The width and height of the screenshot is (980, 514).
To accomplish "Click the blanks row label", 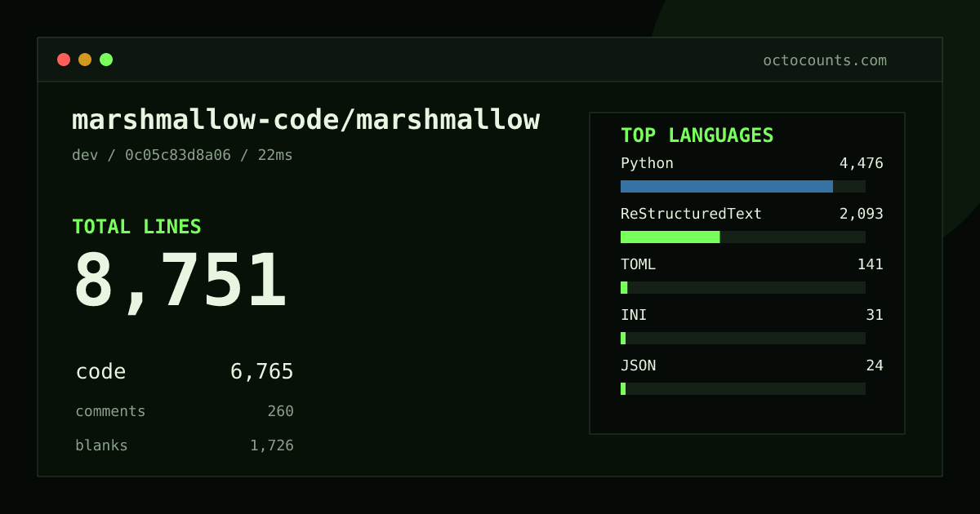I will tap(101, 445).
